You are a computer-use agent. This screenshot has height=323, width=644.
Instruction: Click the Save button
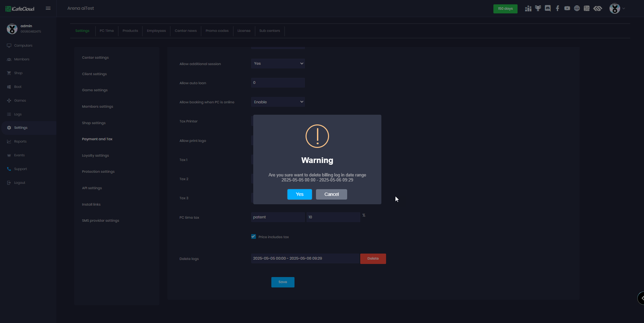pyautogui.click(x=283, y=282)
